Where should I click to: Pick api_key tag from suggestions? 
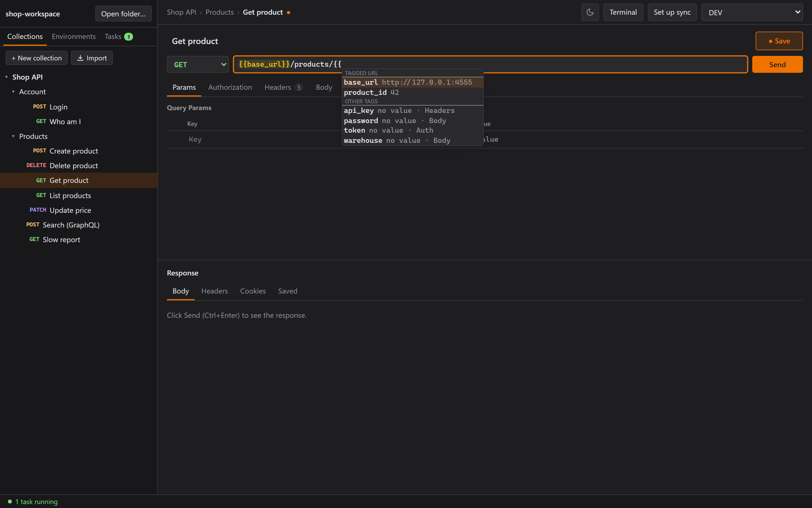(x=413, y=111)
